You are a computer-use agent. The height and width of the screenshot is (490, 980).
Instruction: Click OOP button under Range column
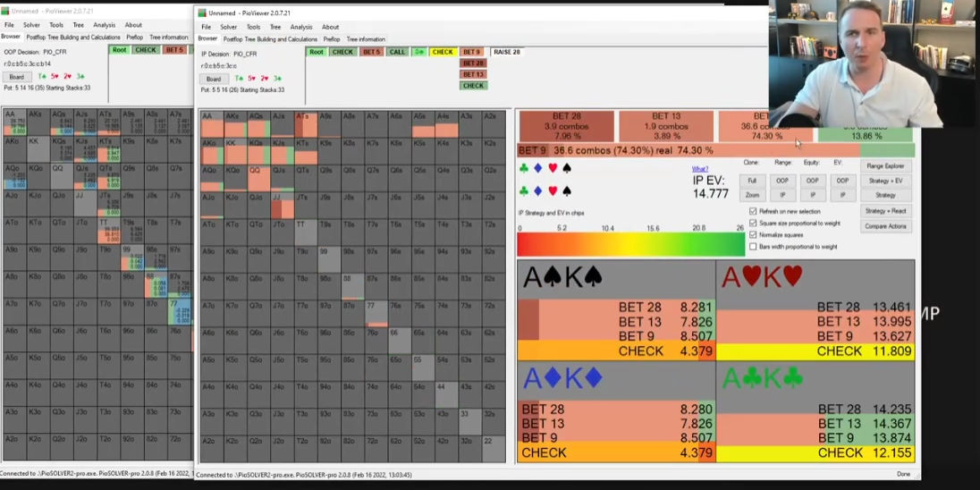point(781,181)
